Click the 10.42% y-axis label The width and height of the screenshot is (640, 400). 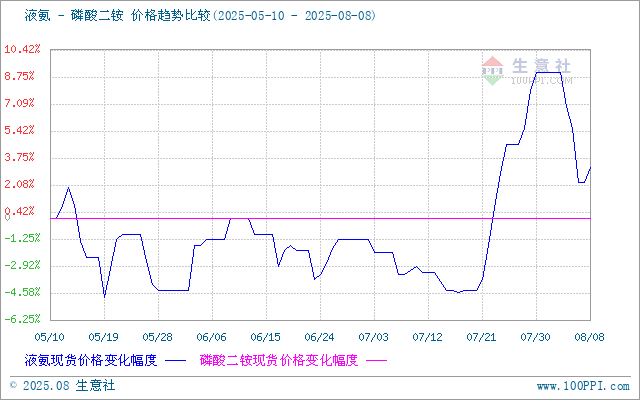click(x=22, y=49)
